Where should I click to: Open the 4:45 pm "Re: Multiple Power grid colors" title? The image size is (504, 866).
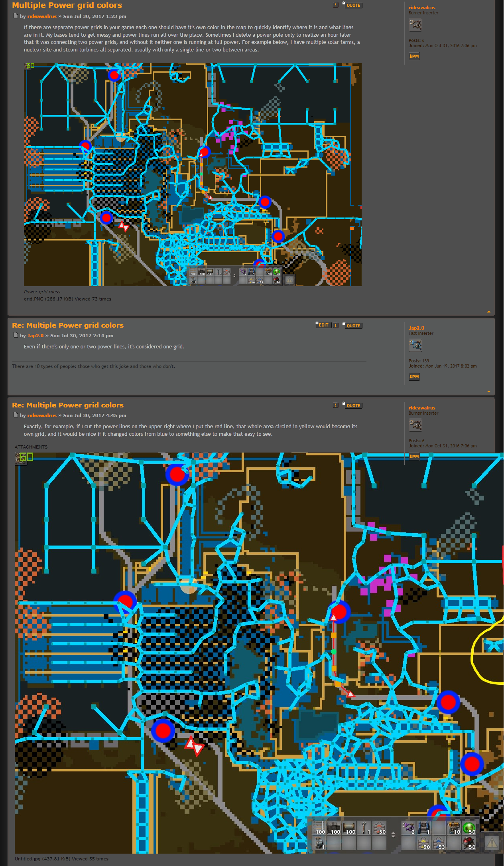[68, 405]
